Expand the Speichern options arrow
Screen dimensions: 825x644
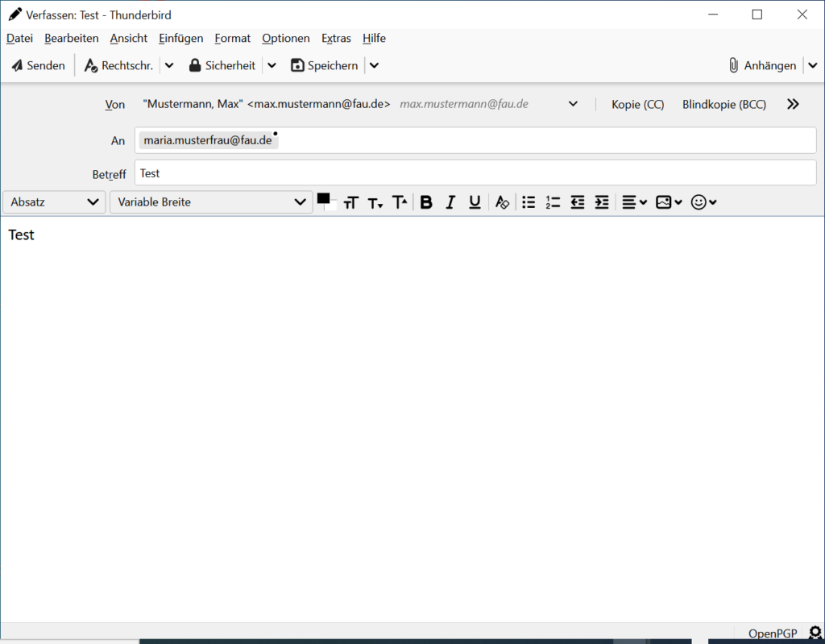(x=374, y=65)
